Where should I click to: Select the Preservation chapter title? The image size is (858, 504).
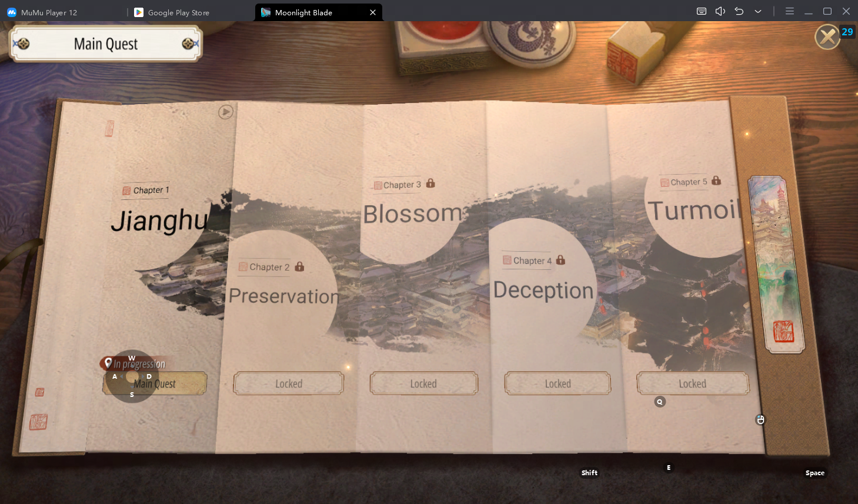284,296
